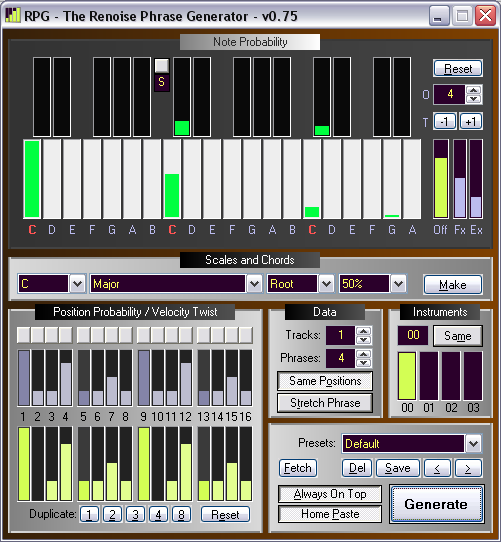This screenshot has height=542, width=501.
Task: Toggle the Home Paste option
Action: (330, 514)
